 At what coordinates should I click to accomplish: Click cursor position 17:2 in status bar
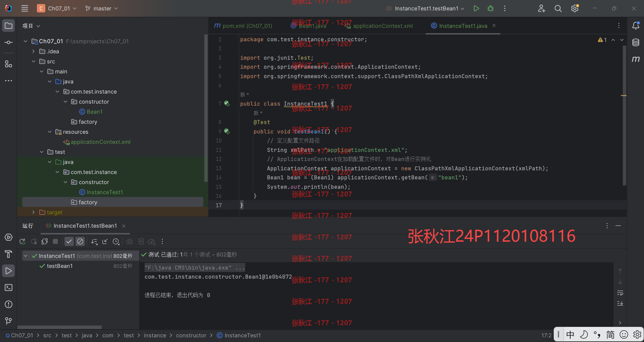546,335
